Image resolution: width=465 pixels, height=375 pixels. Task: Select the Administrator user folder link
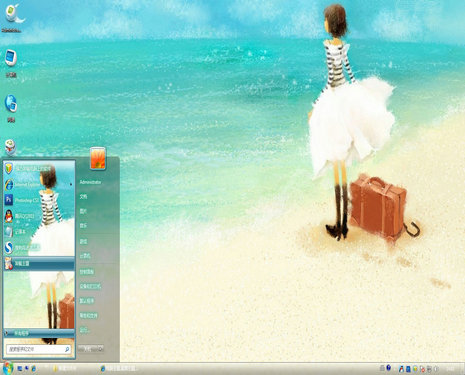point(90,182)
